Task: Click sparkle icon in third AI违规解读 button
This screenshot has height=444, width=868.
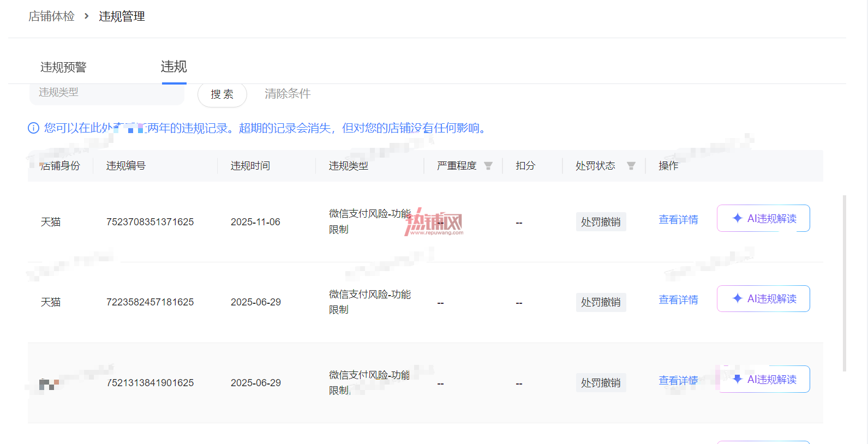Action: 737,379
